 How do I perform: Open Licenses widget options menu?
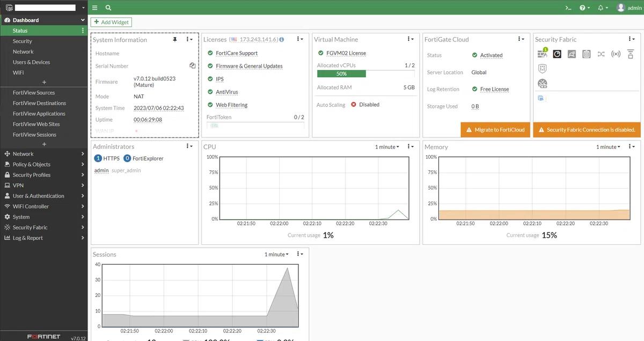(x=299, y=39)
